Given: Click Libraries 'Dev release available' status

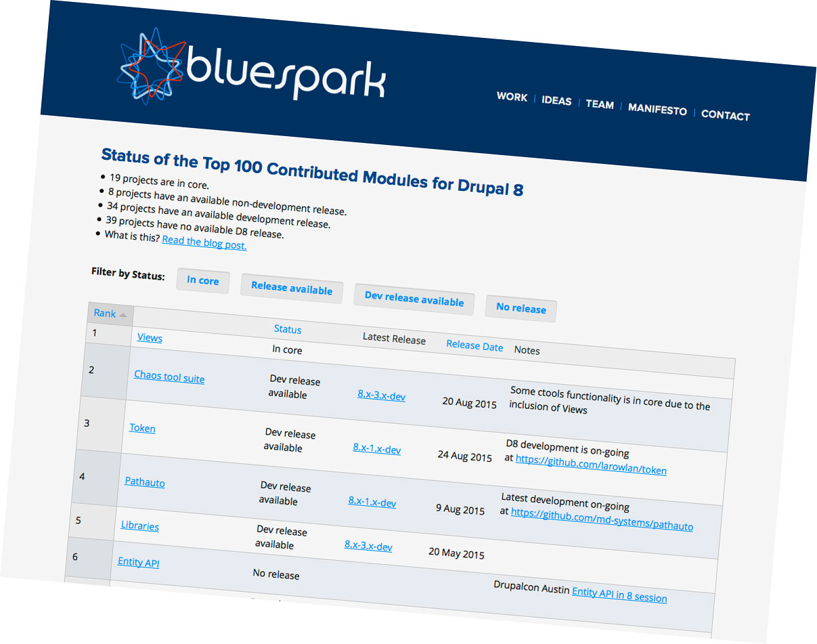Looking at the screenshot, I should (x=281, y=538).
